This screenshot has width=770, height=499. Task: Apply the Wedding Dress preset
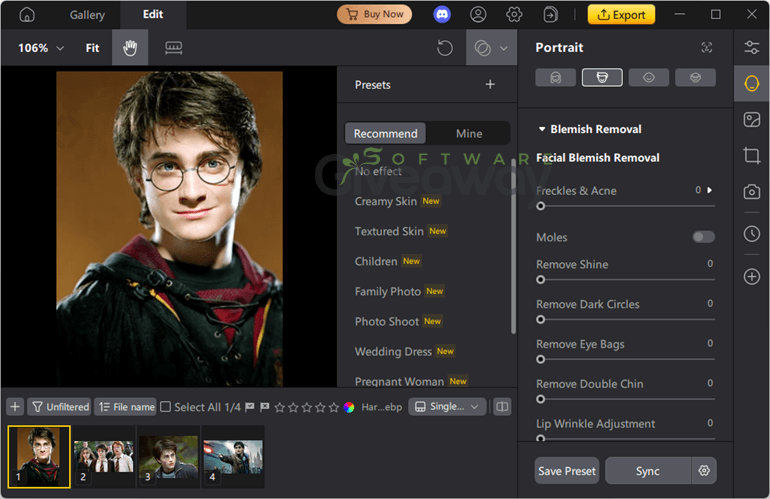(x=393, y=352)
